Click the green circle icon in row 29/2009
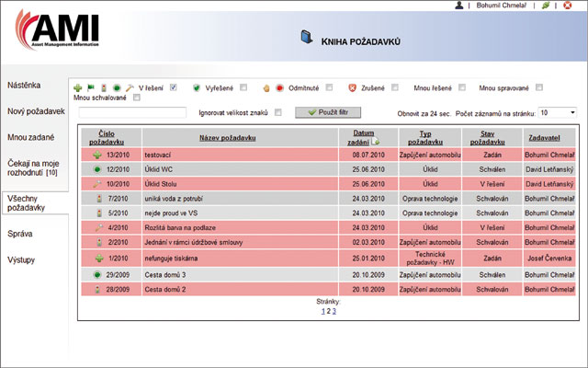Screen dimensions: 588x368 click(x=97, y=275)
